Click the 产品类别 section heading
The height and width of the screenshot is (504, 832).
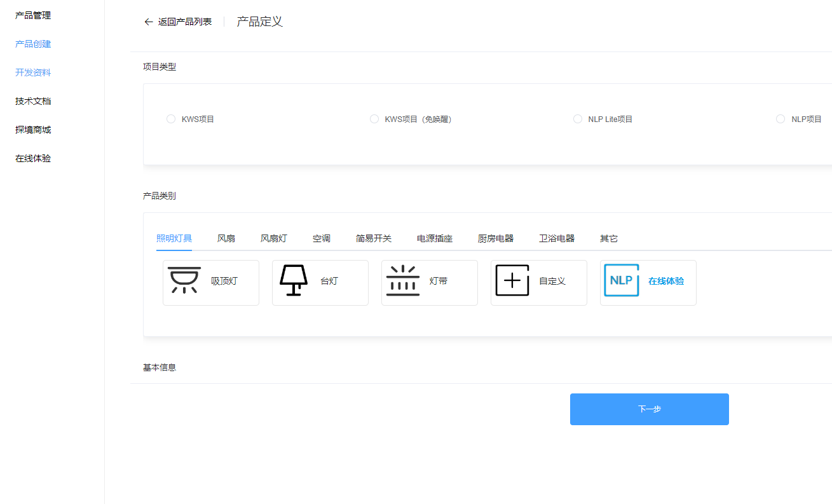tap(160, 196)
